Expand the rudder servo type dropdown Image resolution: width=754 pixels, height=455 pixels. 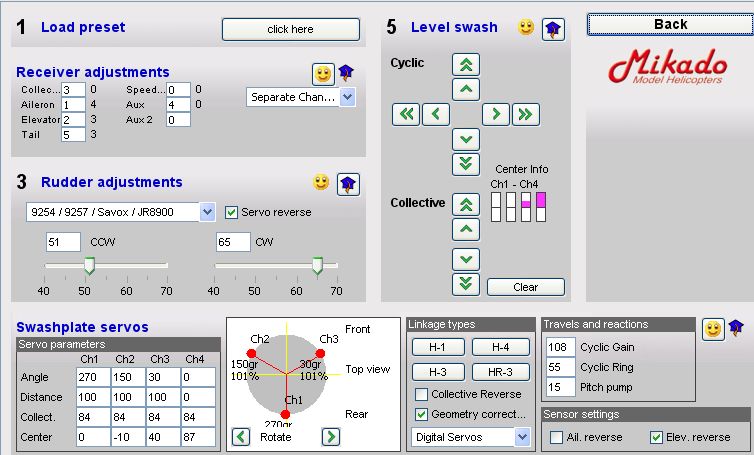207,212
